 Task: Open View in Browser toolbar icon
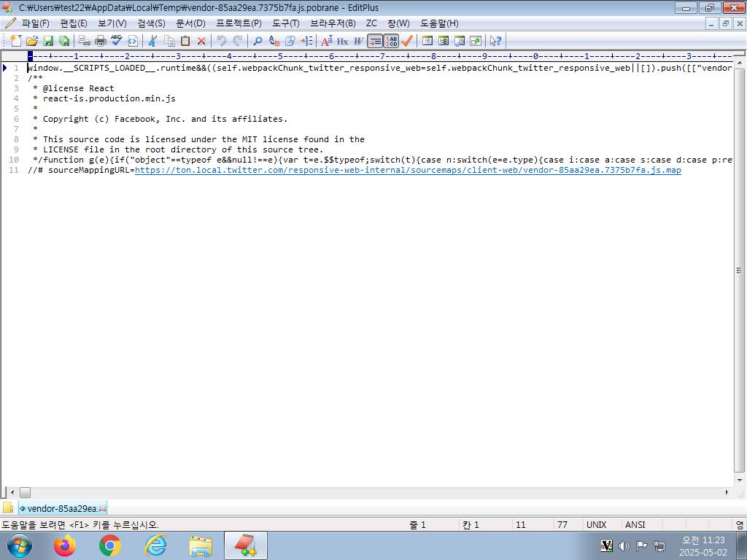(133, 41)
